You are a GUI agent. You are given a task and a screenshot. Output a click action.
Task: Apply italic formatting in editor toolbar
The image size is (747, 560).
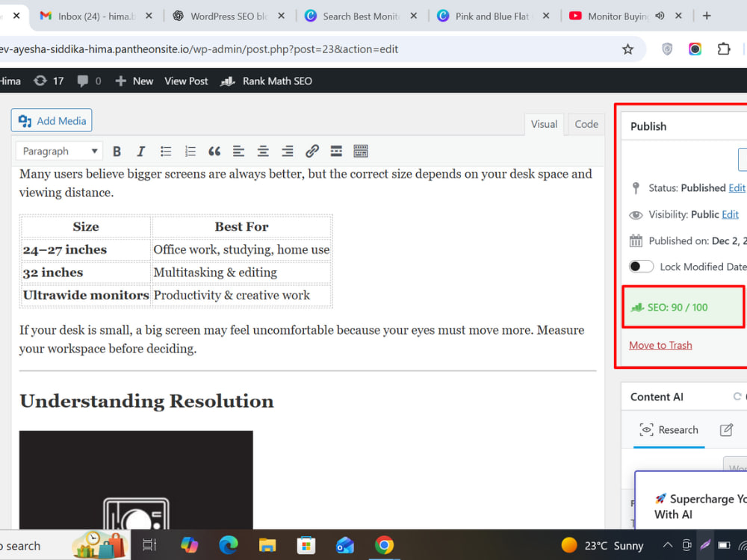pos(140,152)
